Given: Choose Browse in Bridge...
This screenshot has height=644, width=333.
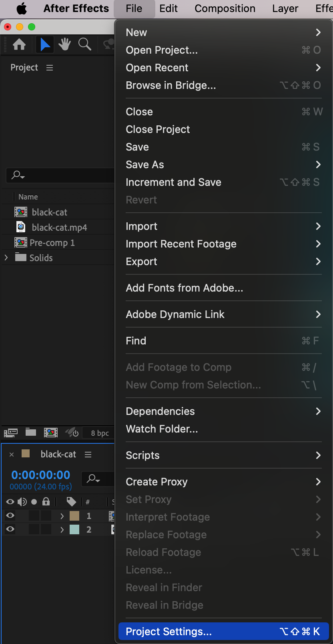Looking at the screenshot, I should click(x=224, y=85).
